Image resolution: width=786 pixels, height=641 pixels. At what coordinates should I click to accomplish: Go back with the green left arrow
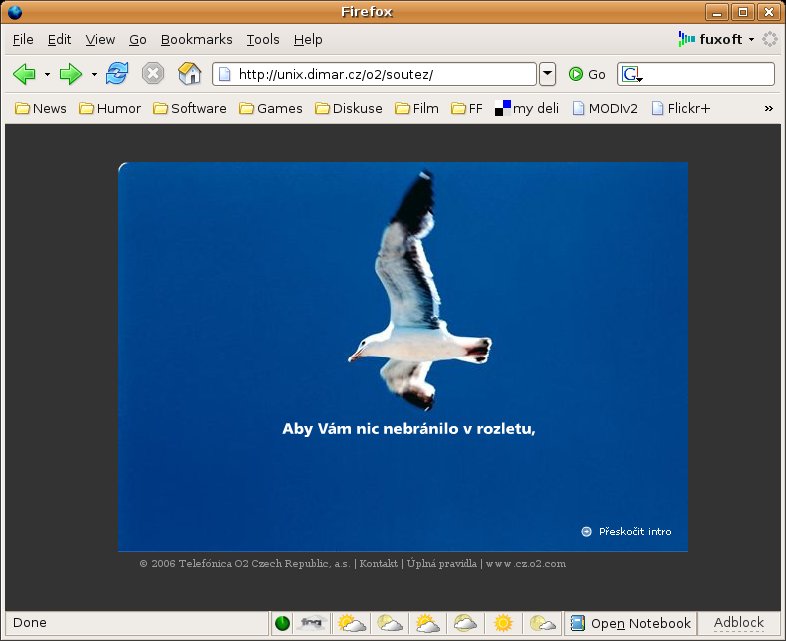(x=24, y=75)
